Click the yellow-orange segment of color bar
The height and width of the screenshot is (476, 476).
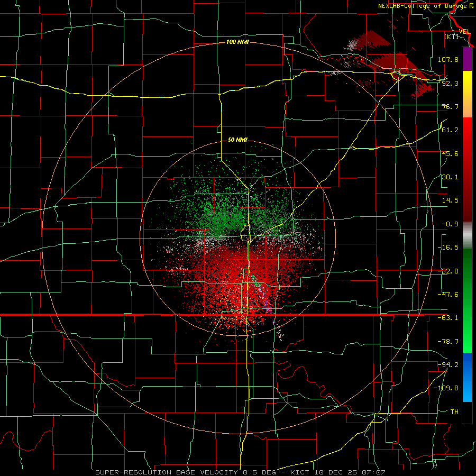467,94
